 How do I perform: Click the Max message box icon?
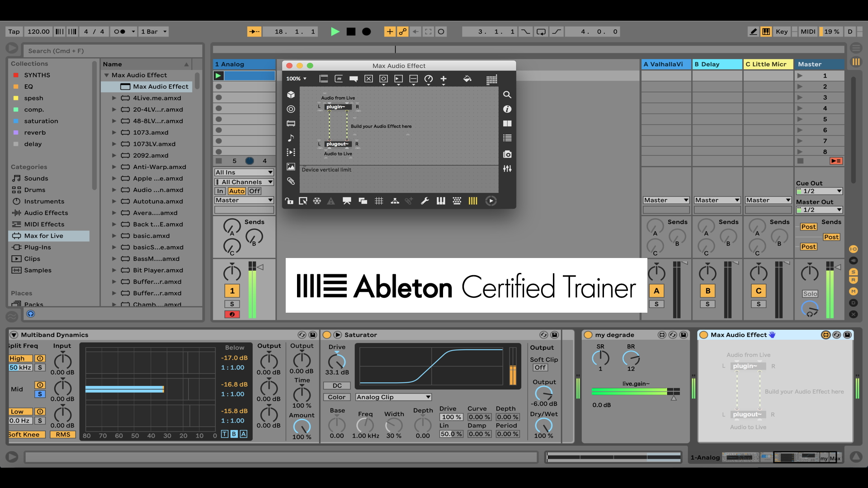(339, 79)
